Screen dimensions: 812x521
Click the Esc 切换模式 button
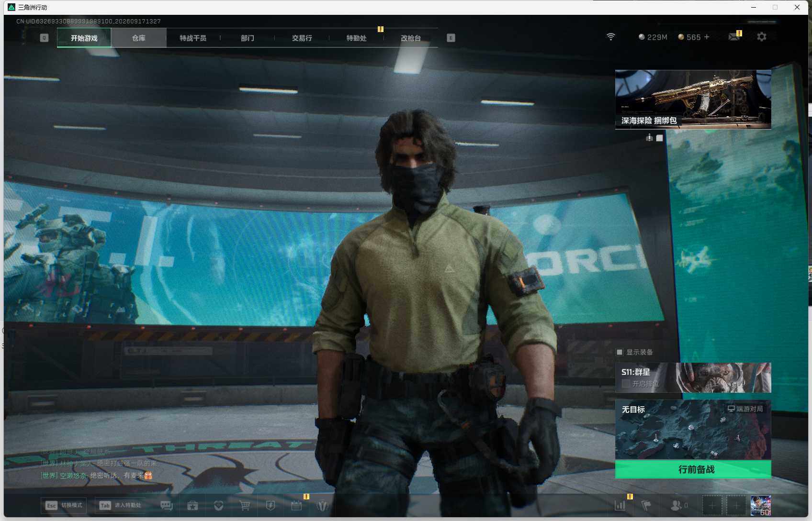[x=64, y=505]
